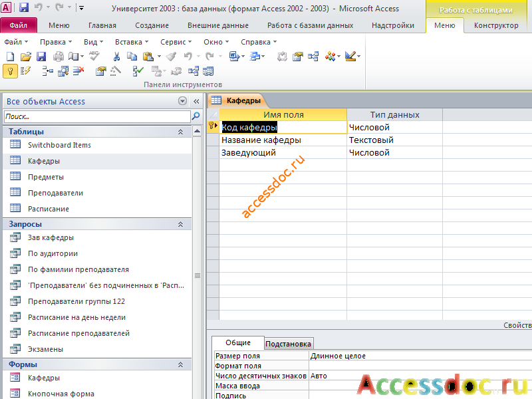Open the Indexes lightning icon
This screenshot has height=399, width=532.
point(26,71)
